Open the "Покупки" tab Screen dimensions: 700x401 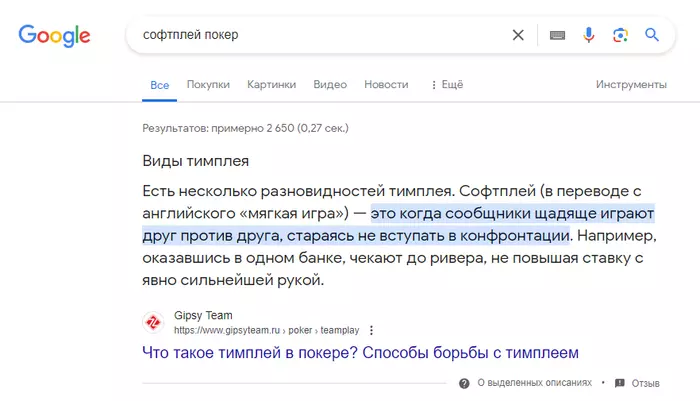[208, 85]
